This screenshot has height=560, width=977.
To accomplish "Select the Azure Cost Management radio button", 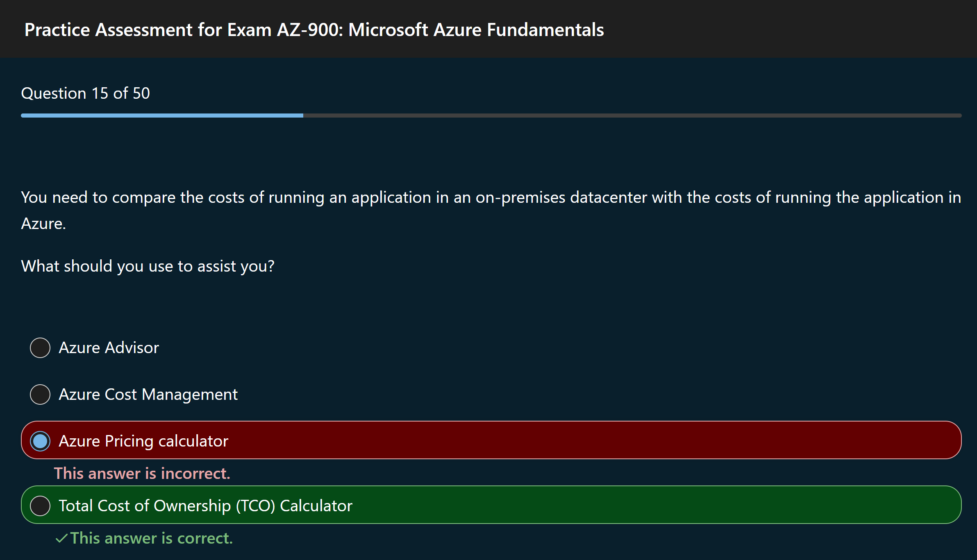I will coord(40,394).
